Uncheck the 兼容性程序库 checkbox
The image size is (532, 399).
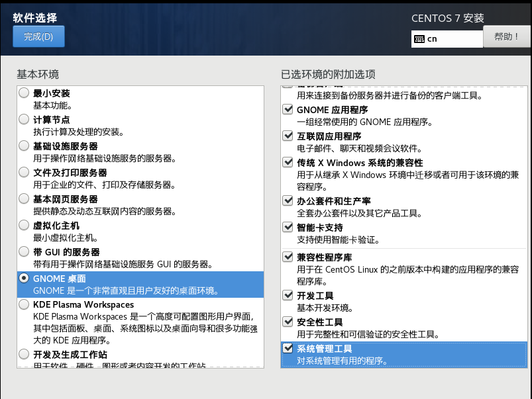tap(288, 257)
